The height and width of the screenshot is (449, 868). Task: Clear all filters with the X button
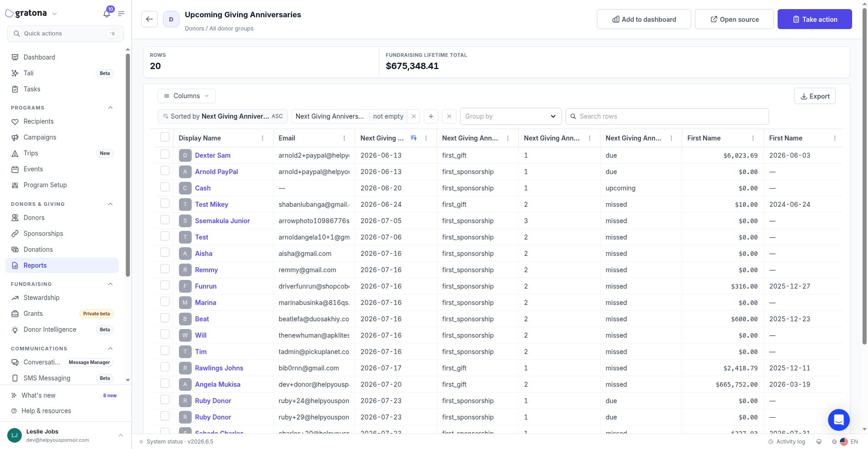pos(449,116)
